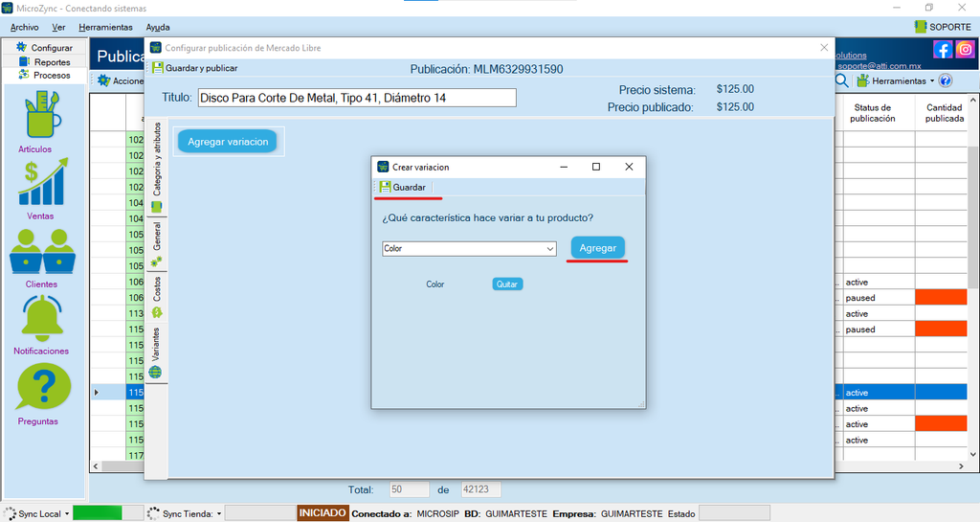Image resolution: width=980 pixels, height=522 pixels.
Task: Select the highlighted active row cell
Action: pos(879,393)
